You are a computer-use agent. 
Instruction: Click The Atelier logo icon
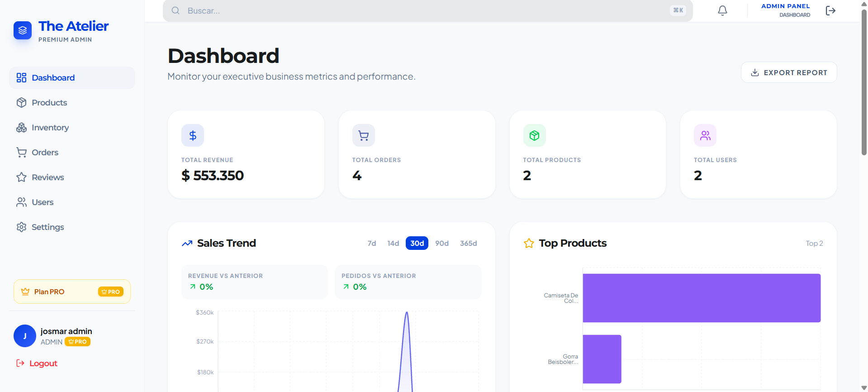point(23,30)
